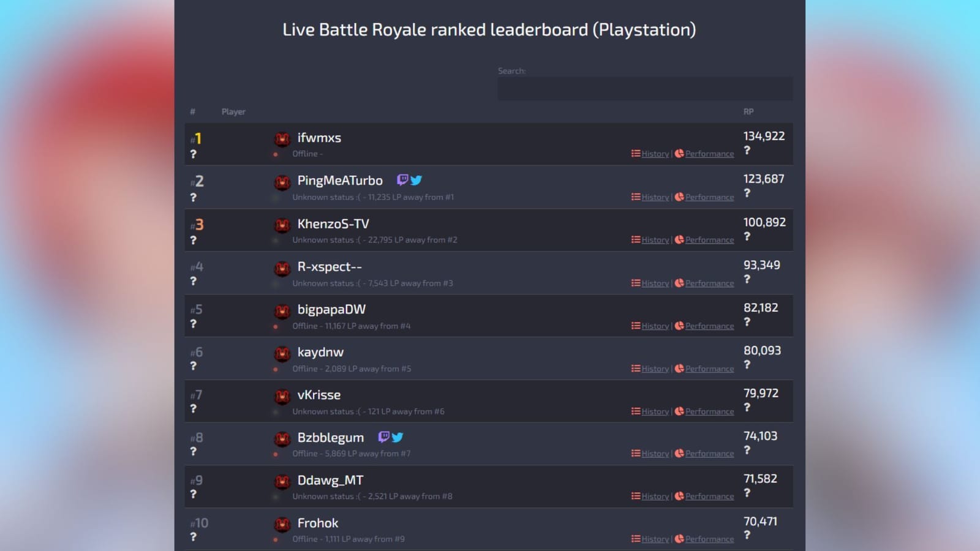Open Performance page for vKrisse

709,411
